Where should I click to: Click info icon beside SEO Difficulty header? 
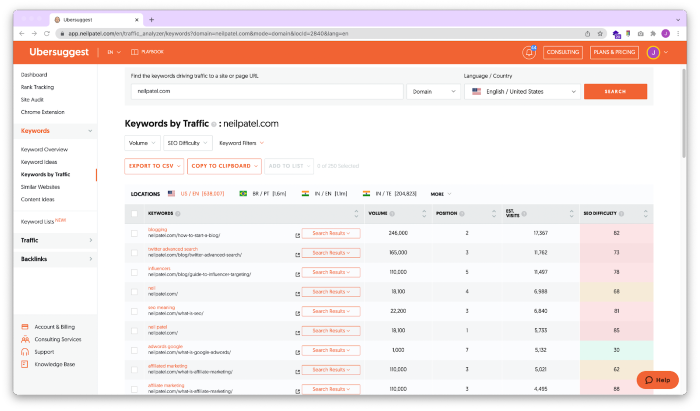coord(621,214)
